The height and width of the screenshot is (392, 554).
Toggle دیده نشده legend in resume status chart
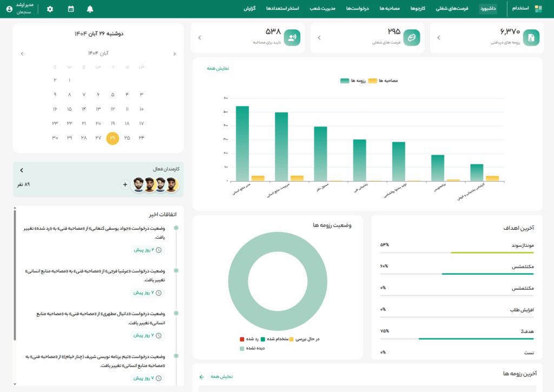click(x=253, y=348)
